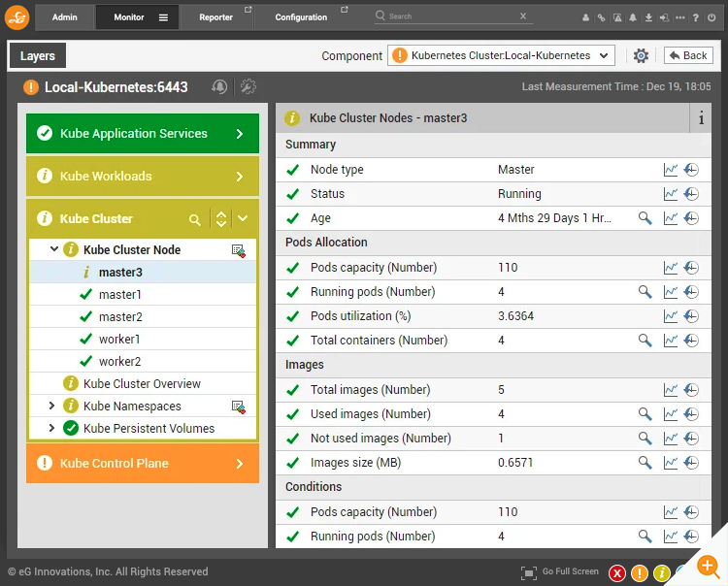
Task: Click the orange zoom-in magnifier in corner
Action: coord(709,567)
